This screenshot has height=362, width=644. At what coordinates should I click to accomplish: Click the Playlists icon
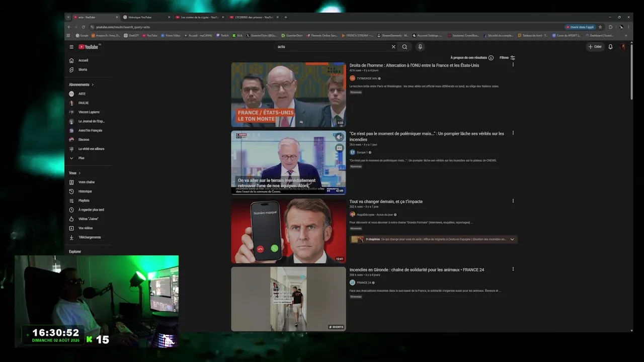coord(71,201)
